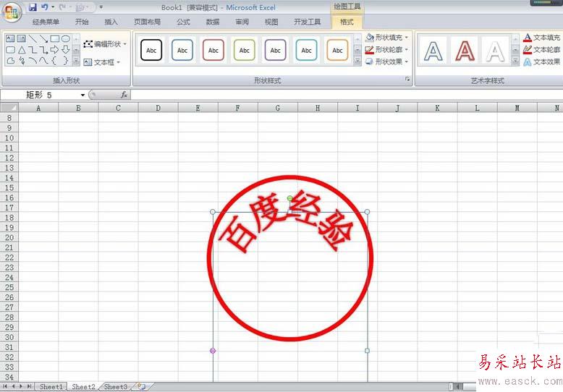
Task: Select the horizontal text box shape
Action: click(x=10, y=38)
